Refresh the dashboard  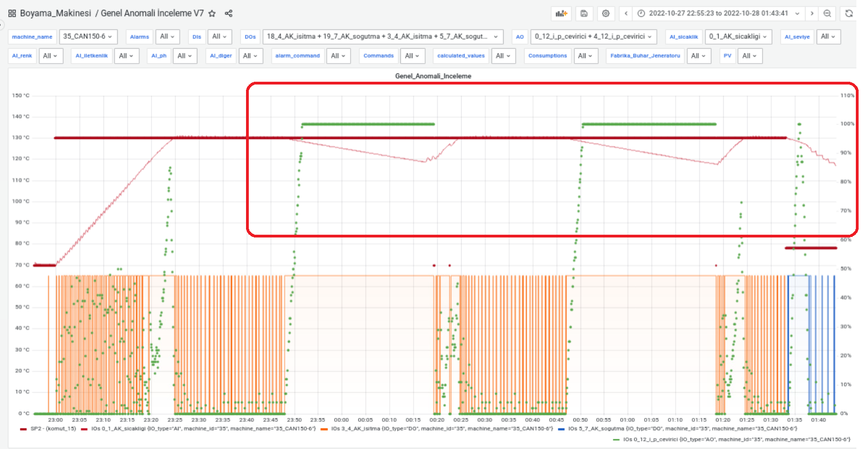pyautogui.click(x=849, y=13)
